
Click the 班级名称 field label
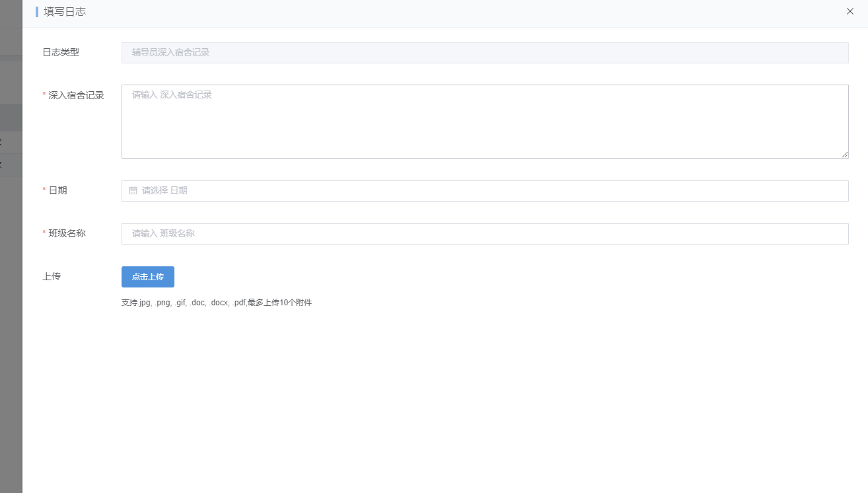click(67, 233)
